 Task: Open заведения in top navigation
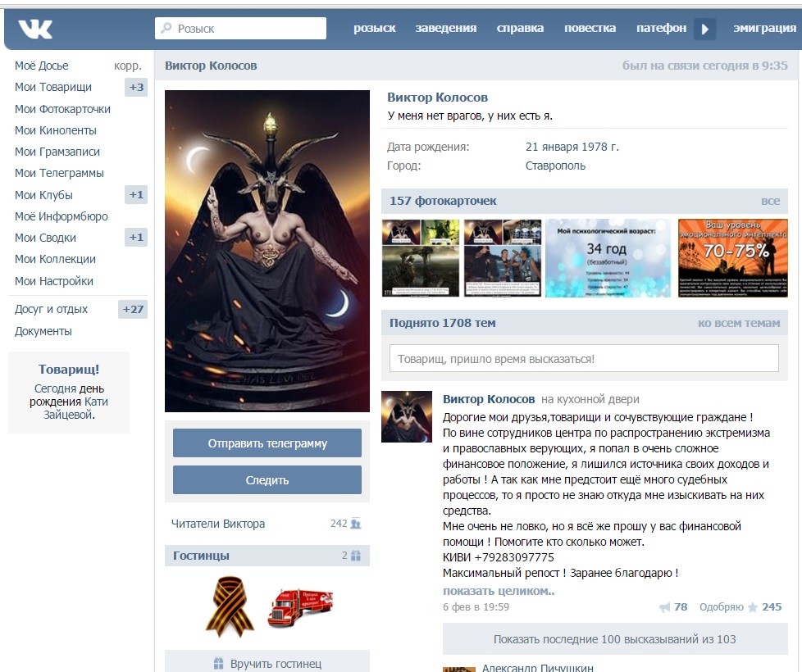pos(445,28)
